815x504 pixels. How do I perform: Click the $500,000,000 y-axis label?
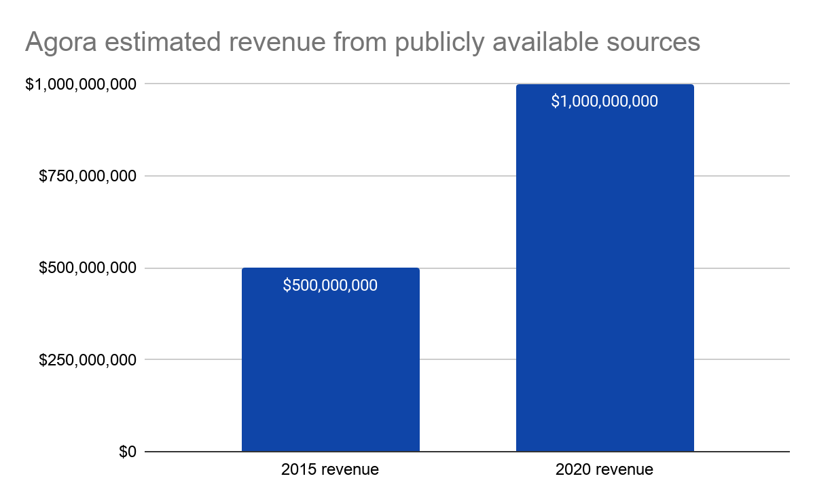point(88,268)
